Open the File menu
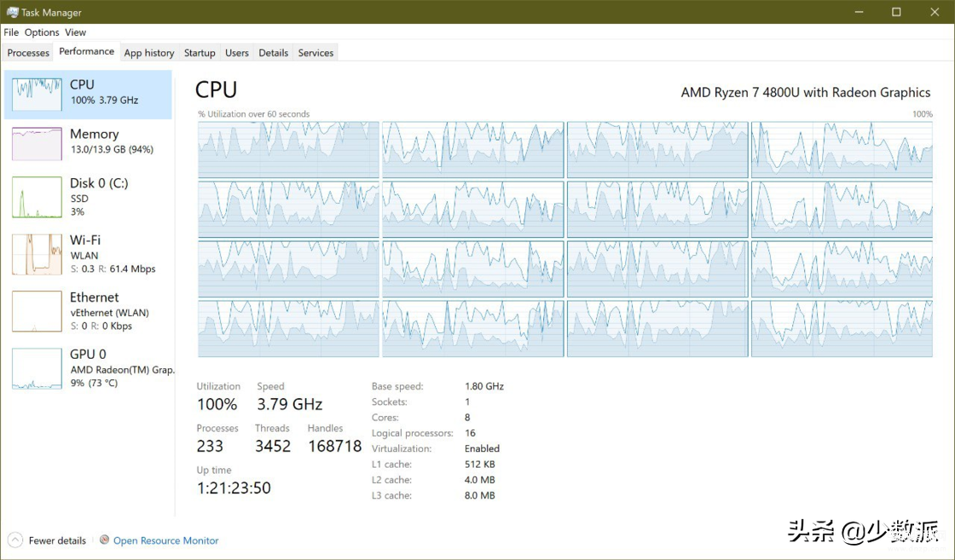 pyautogui.click(x=11, y=32)
